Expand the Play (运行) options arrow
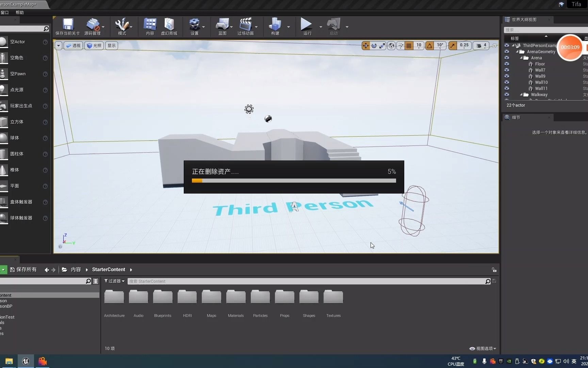This screenshot has width=588, height=368. [x=321, y=27]
